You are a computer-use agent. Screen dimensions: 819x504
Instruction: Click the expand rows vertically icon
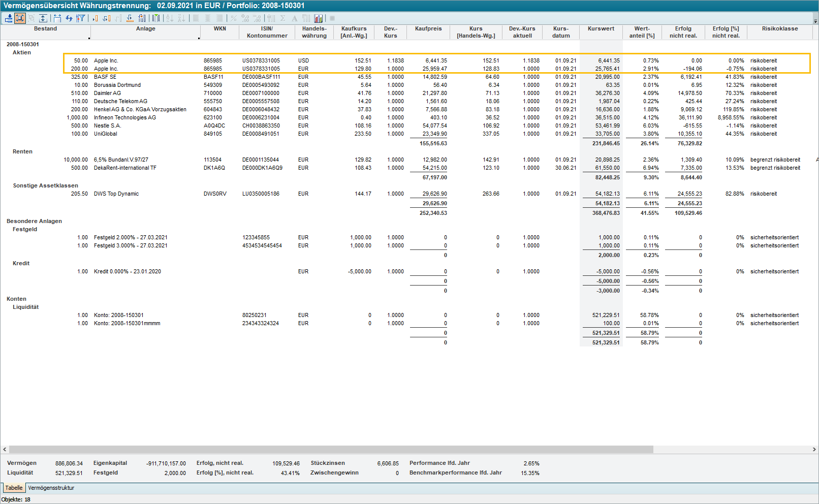[43, 18]
